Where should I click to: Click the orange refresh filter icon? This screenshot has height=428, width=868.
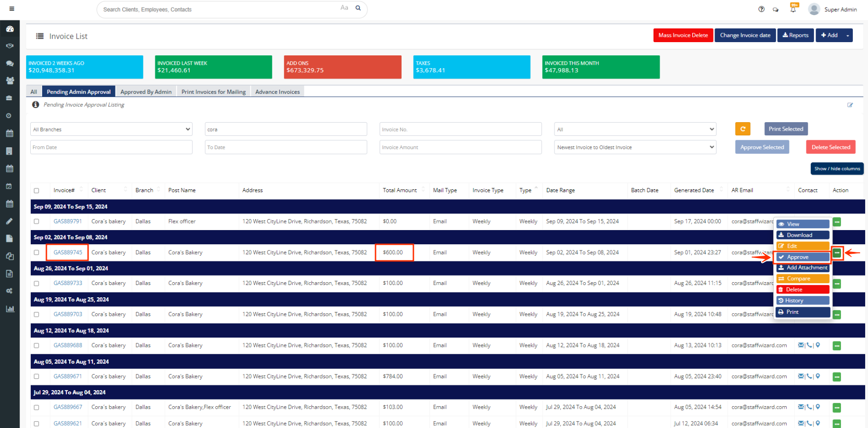click(x=743, y=129)
